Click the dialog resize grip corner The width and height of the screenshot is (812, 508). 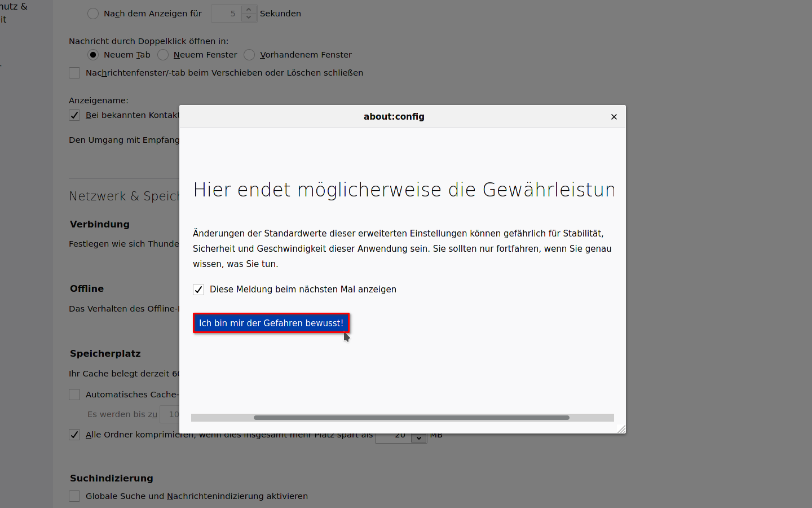[x=621, y=430]
